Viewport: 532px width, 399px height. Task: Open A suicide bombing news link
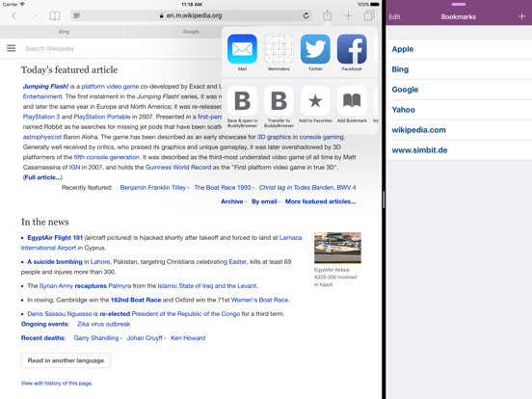click(x=55, y=261)
